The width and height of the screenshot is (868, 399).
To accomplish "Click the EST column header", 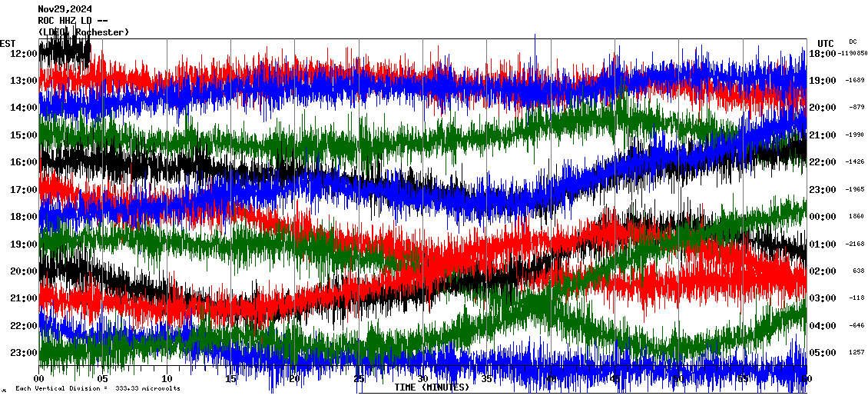I will click(x=8, y=43).
